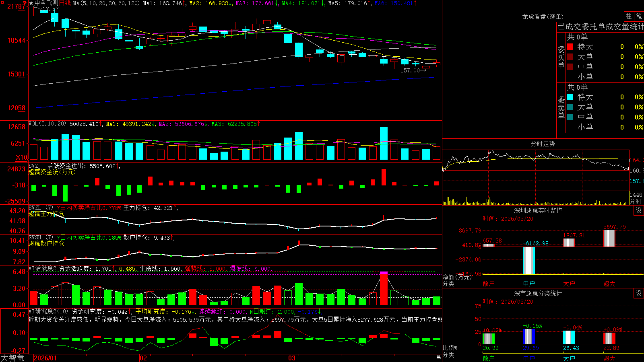Click the 217.87 high price marker
Screen dimensions: 644x362
click(49, 9)
